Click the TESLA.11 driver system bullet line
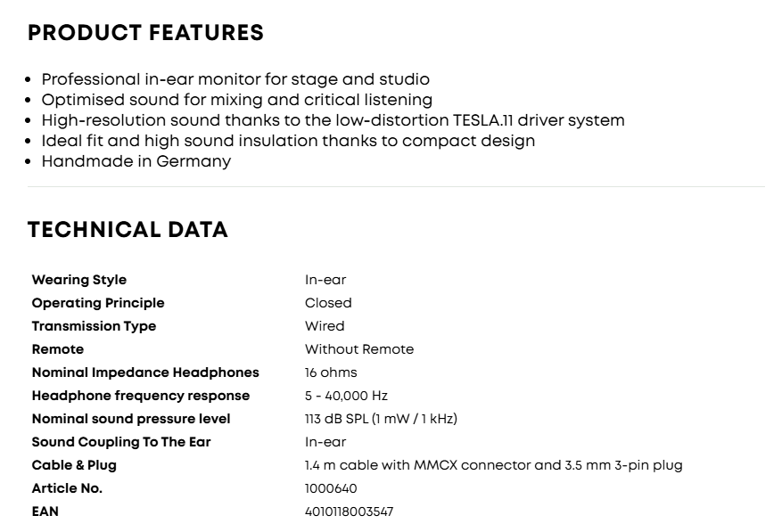 point(333,120)
